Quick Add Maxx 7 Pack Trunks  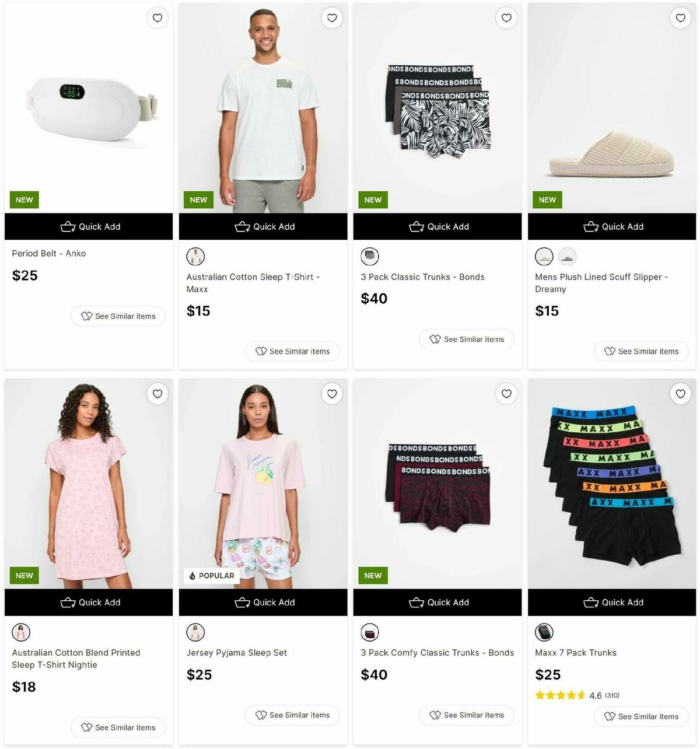(x=612, y=602)
